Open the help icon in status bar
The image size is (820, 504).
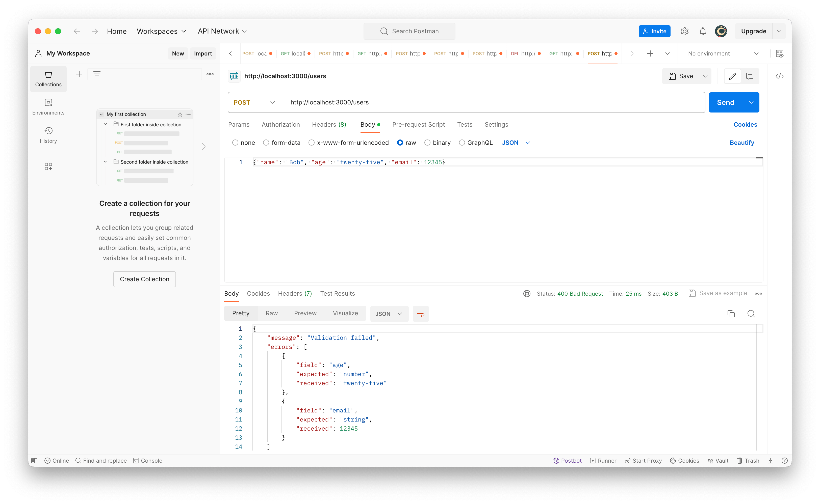tap(784, 460)
